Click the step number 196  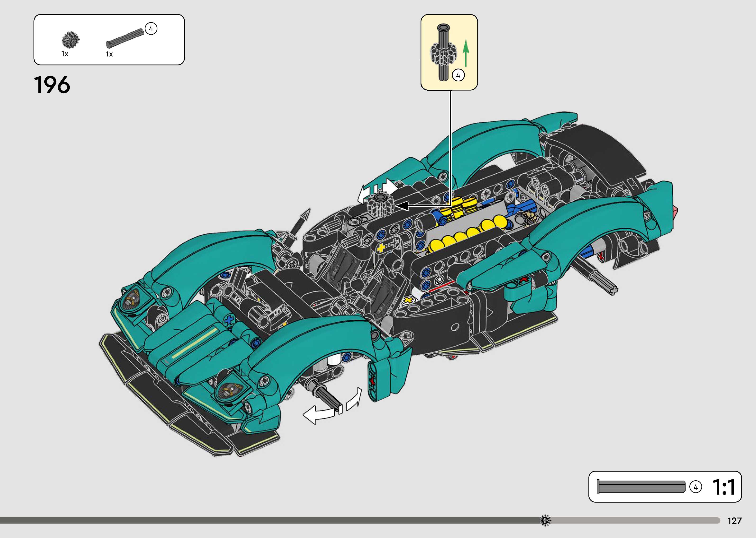pyautogui.click(x=52, y=85)
